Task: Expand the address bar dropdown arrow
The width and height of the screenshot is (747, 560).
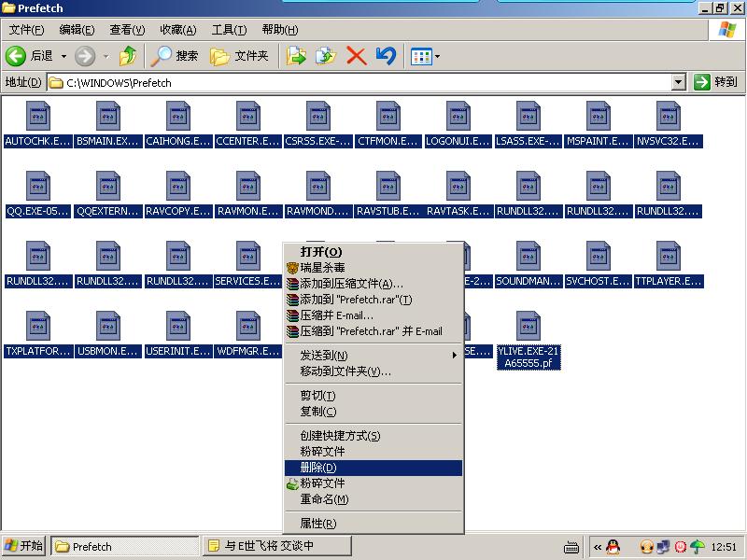Action: [679, 82]
